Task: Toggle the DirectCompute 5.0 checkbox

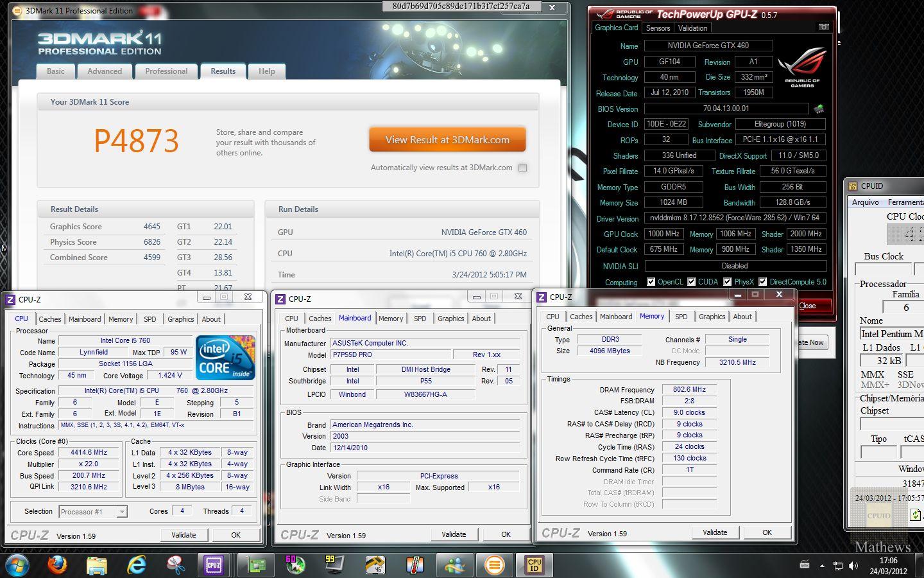Action: (x=762, y=281)
